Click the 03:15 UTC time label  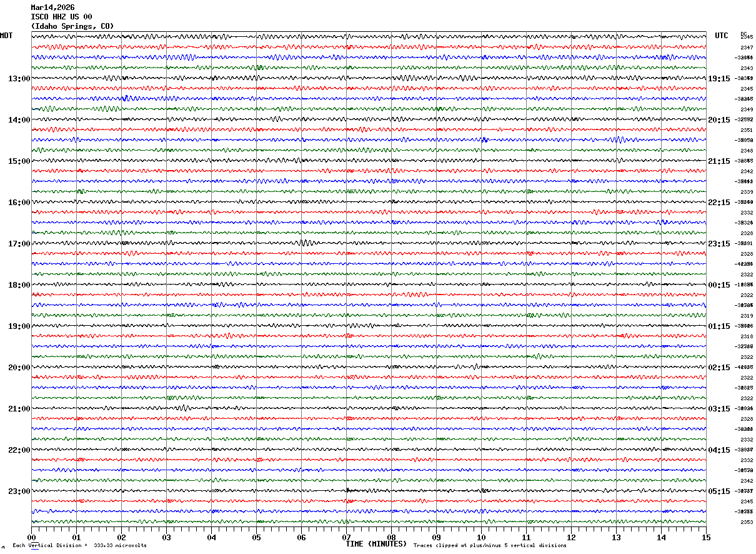[x=719, y=409]
